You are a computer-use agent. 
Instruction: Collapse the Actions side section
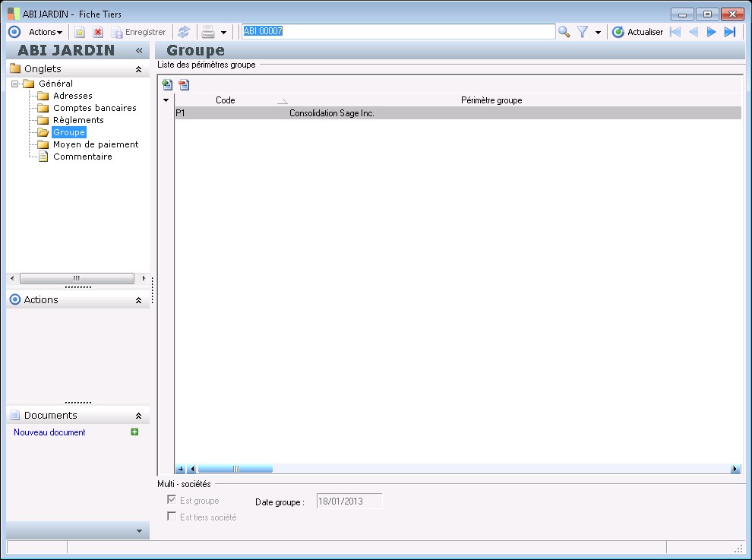[x=138, y=300]
